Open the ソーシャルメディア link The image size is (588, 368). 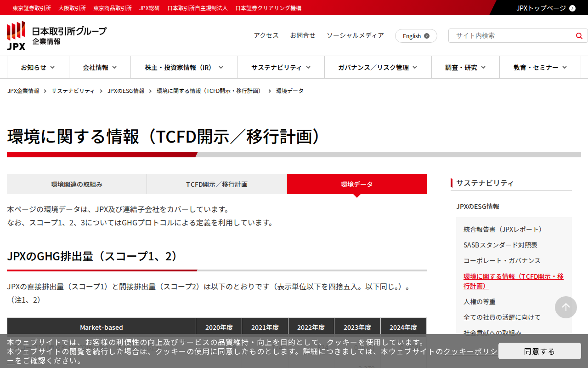[355, 35]
